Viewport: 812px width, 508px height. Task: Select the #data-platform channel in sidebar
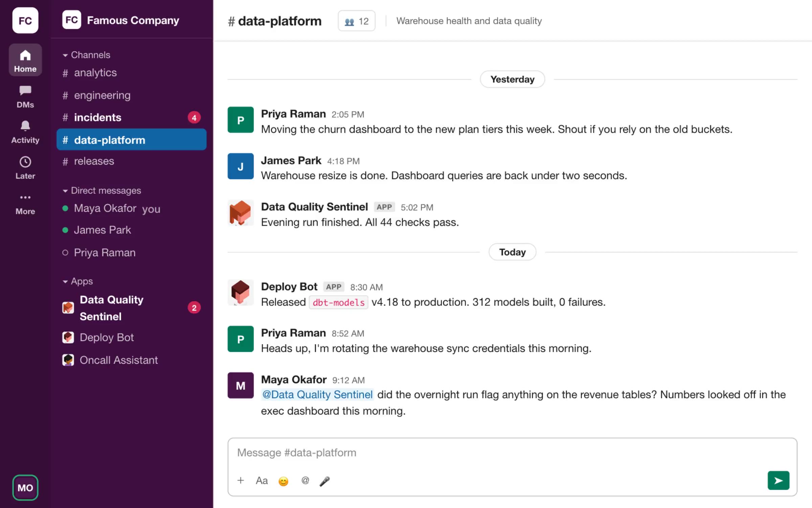(131, 140)
